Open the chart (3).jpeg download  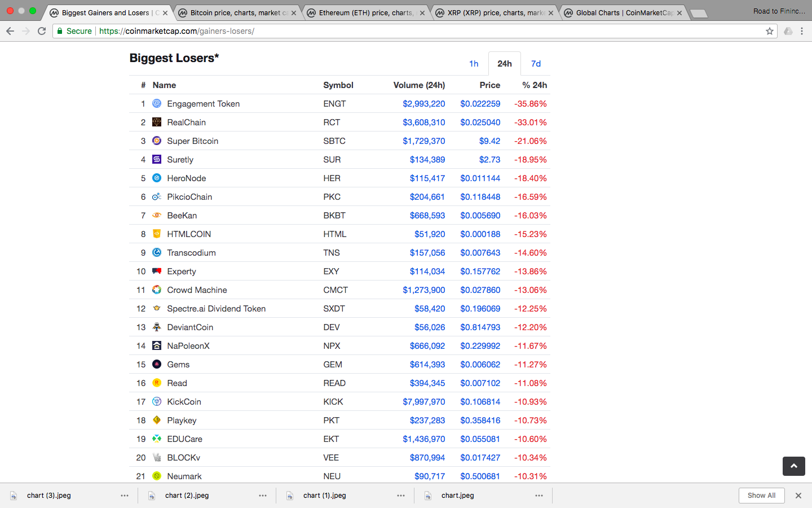coord(49,496)
